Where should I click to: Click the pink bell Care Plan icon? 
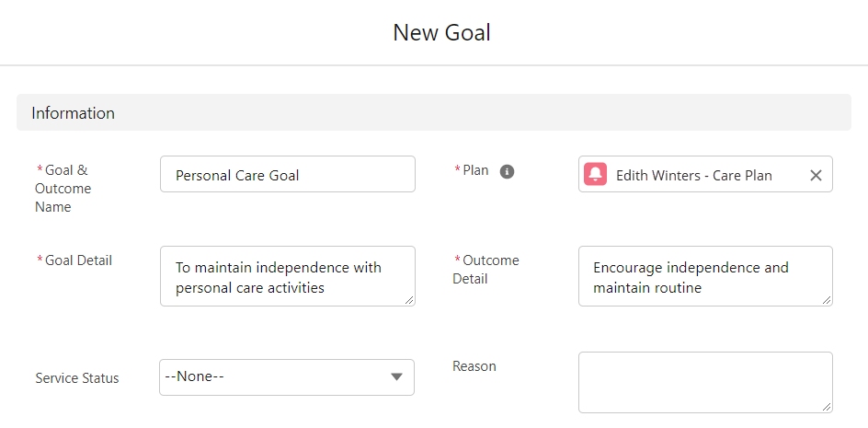[x=596, y=174]
